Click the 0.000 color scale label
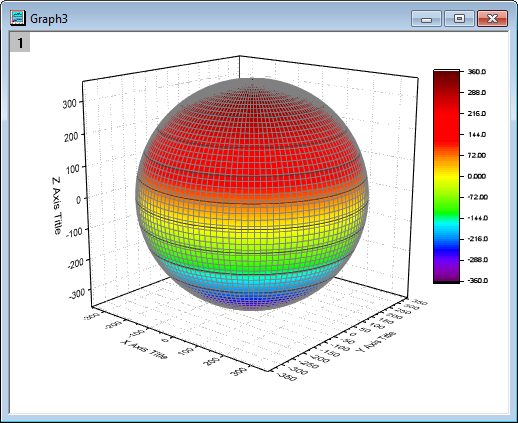The height and width of the screenshot is (423, 518). click(x=477, y=176)
